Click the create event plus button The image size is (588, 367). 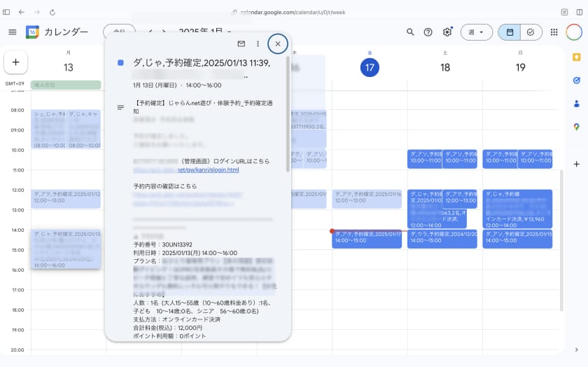click(x=15, y=62)
